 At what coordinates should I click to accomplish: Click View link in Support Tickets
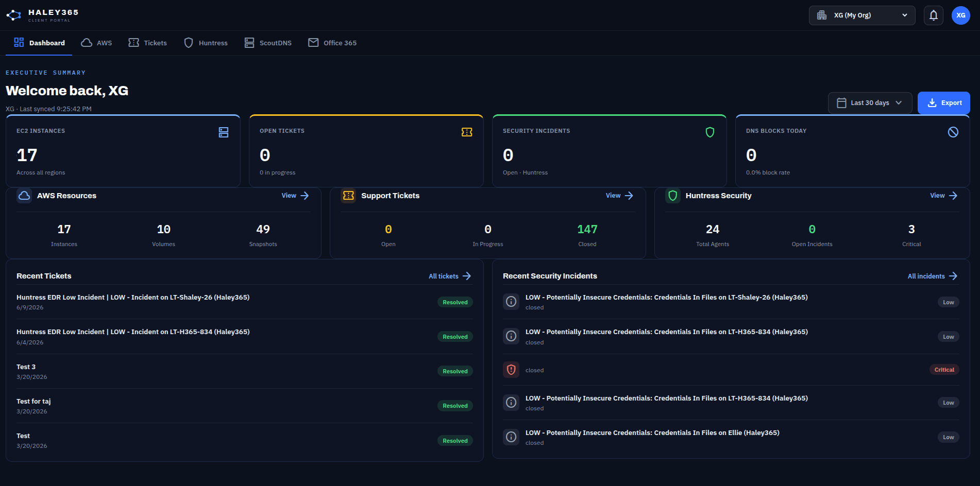coord(619,196)
